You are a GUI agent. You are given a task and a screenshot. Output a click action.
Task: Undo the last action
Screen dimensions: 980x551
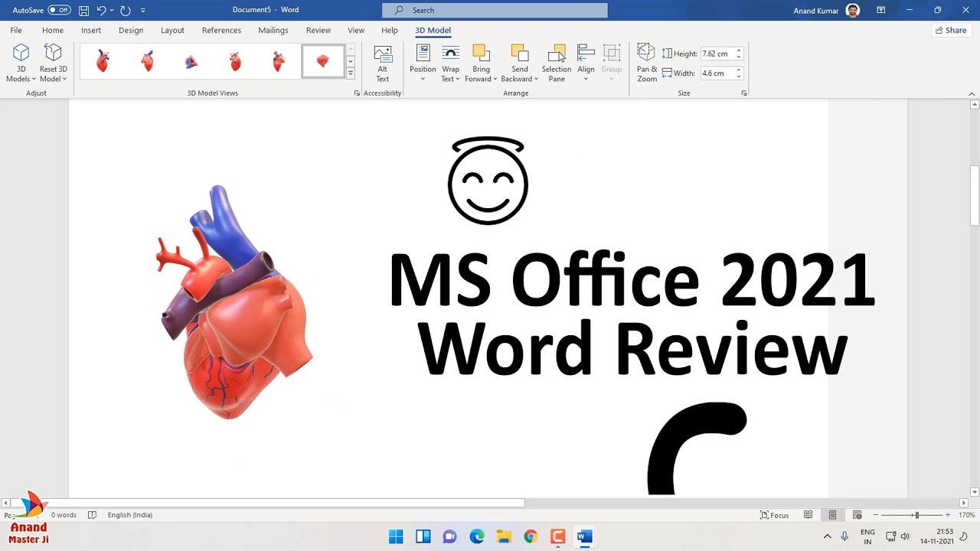(x=101, y=10)
